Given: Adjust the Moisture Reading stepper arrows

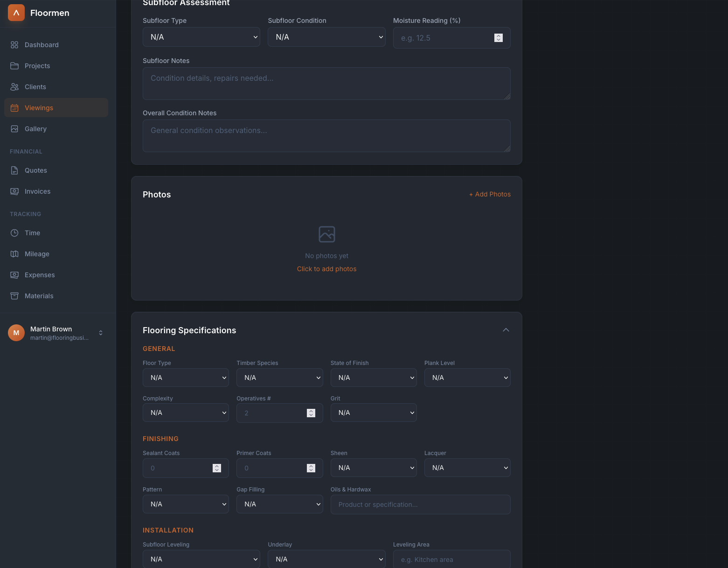Looking at the screenshot, I should [498, 38].
